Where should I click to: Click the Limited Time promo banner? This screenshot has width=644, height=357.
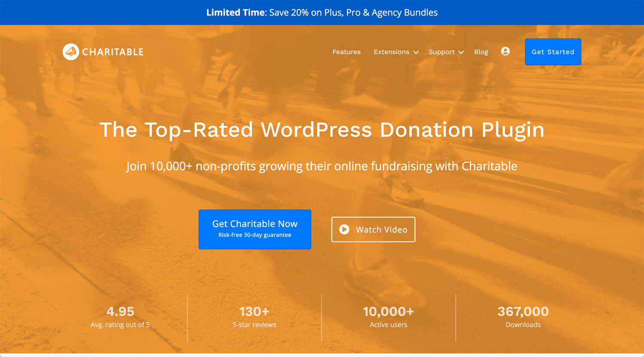click(322, 12)
